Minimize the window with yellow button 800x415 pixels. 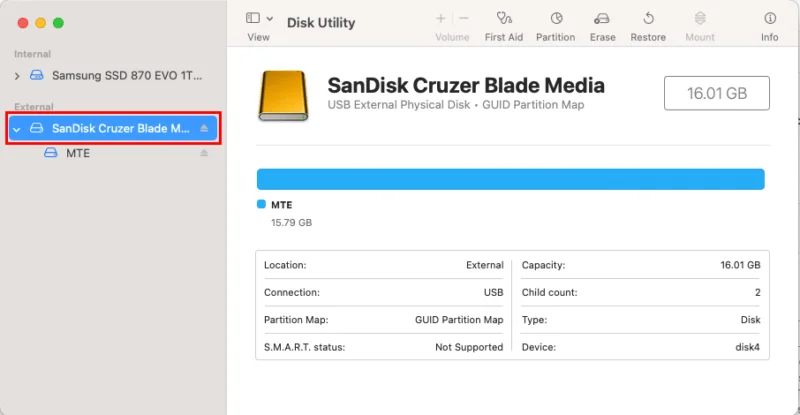coord(41,23)
